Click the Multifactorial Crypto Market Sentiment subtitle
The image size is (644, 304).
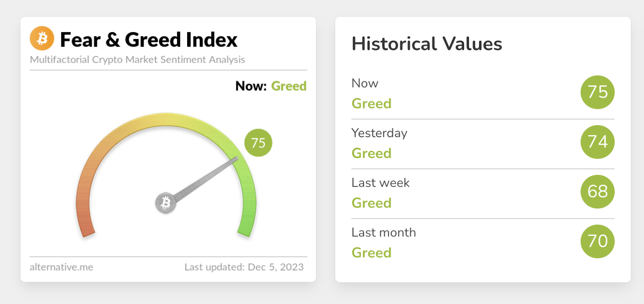137,60
